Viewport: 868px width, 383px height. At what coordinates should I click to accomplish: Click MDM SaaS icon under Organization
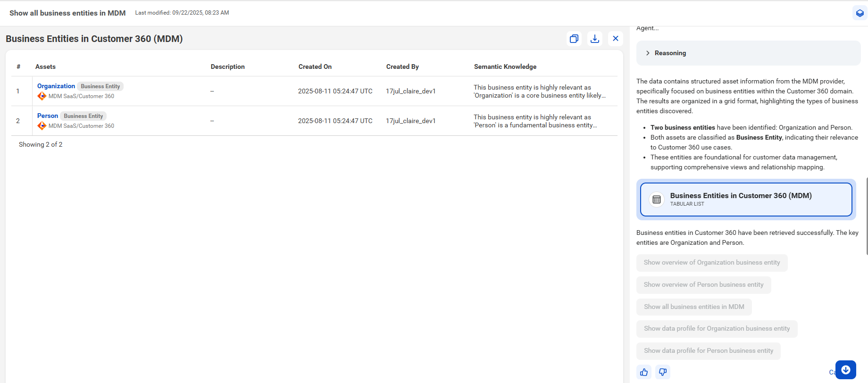point(42,96)
